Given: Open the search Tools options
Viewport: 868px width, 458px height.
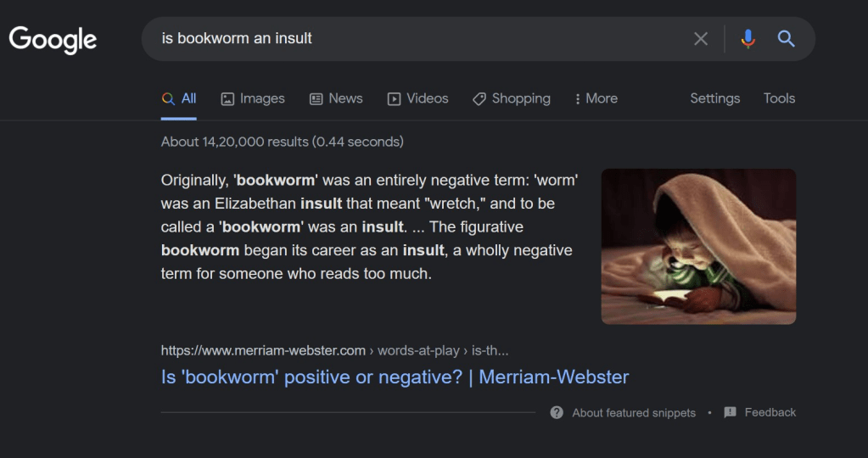Looking at the screenshot, I should click(779, 98).
